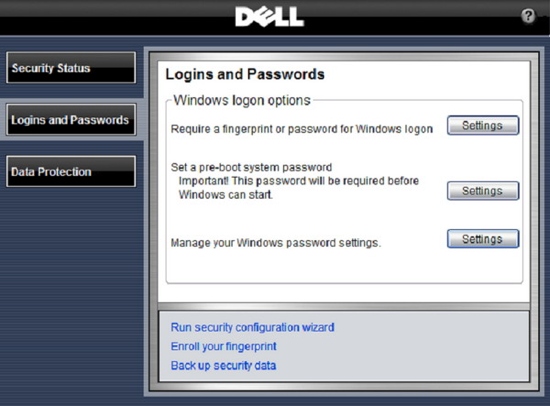This screenshot has width=550, height=406.
Task: Click the Dell logo in the header
Action: pos(269,17)
